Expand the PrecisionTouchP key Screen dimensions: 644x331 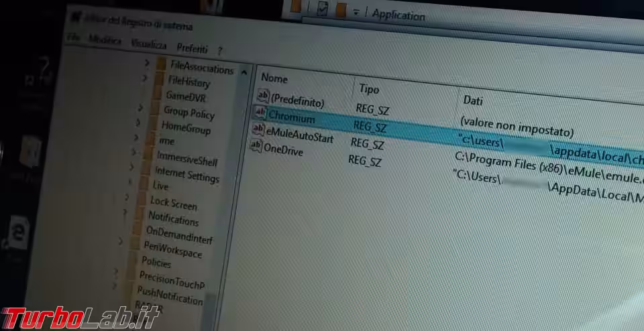pyautogui.click(x=116, y=272)
